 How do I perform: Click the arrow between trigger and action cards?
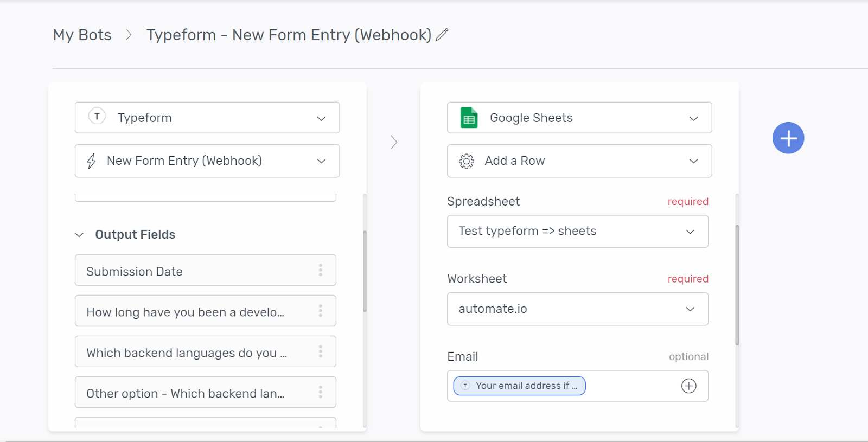click(394, 142)
